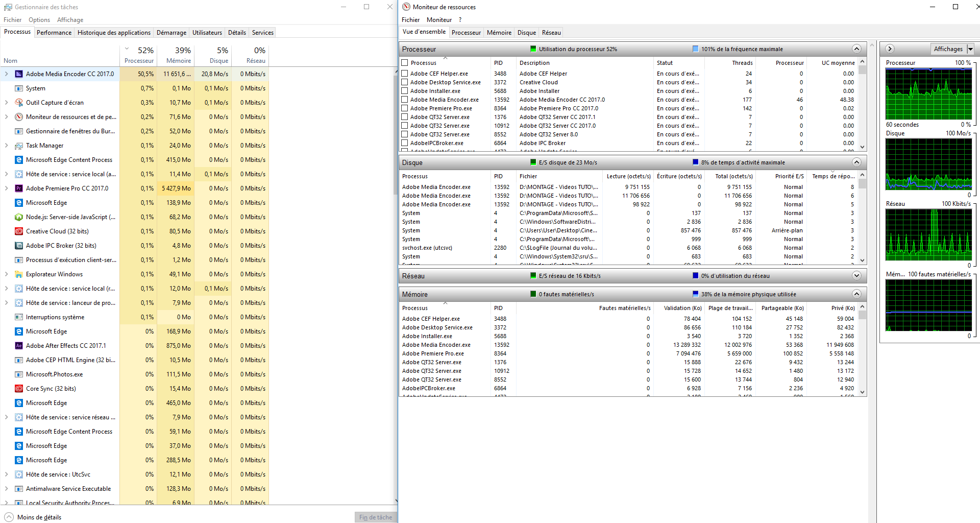Click the Adobe After Effects CC icon
Image resolution: width=980 pixels, height=523 pixels.
click(x=19, y=346)
